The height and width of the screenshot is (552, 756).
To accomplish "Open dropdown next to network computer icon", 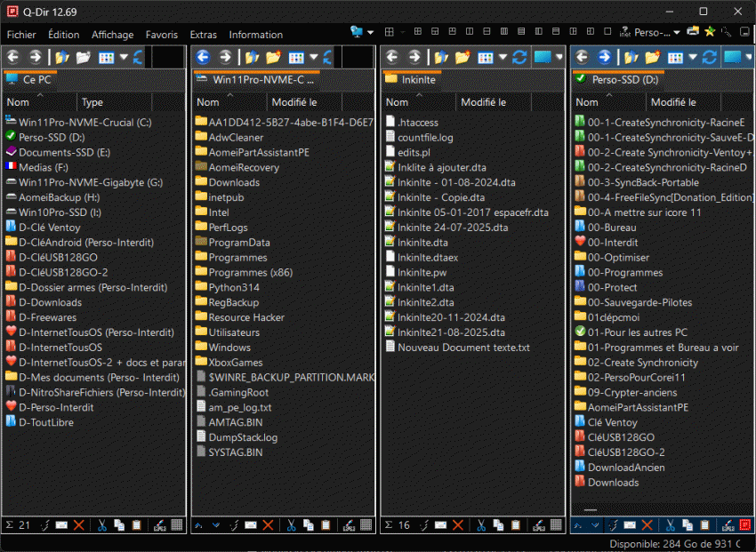I will point(370,32).
